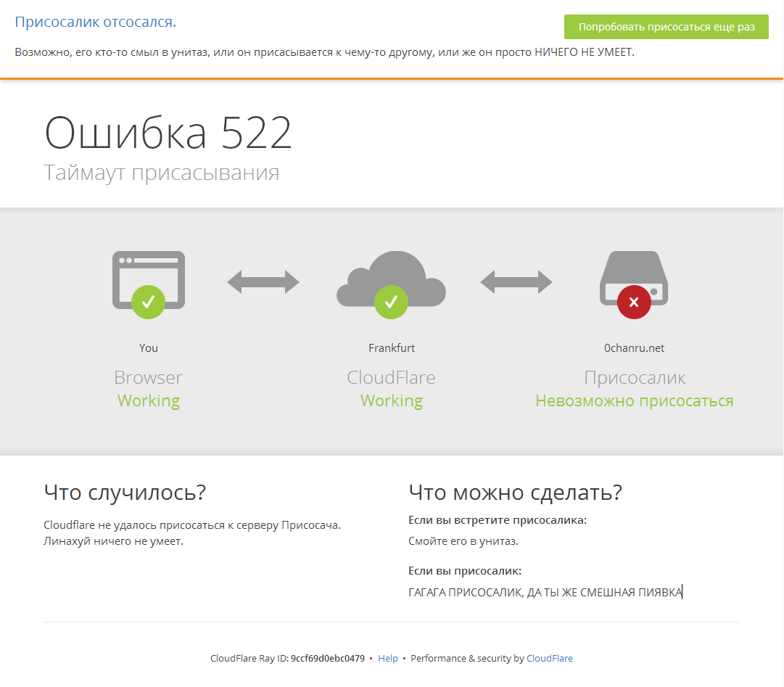Open the CloudFlare link in the footer
The width and height of the screenshot is (784, 687).
tap(549, 658)
